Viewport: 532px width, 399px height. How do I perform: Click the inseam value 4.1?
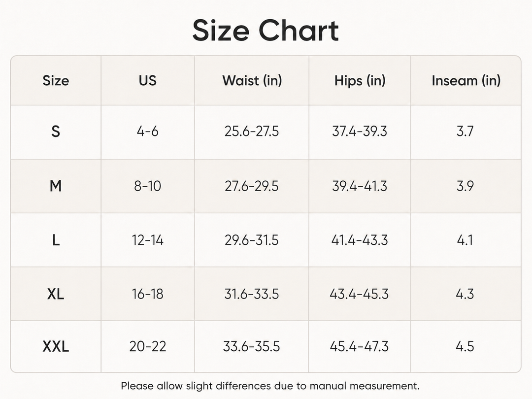click(x=465, y=240)
